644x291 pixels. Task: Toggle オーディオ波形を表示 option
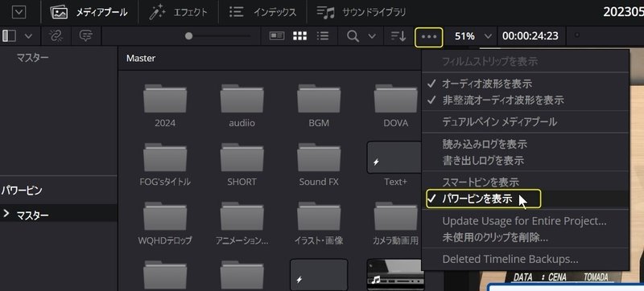(526, 84)
